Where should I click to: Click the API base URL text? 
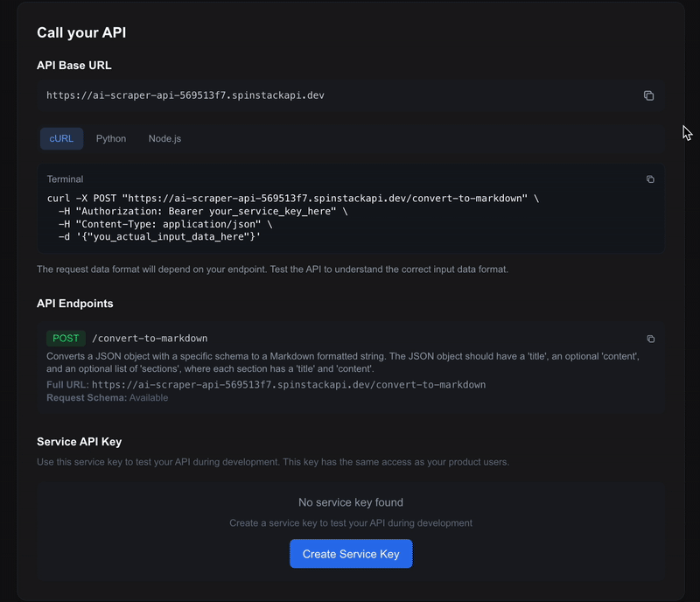coord(185,95)
